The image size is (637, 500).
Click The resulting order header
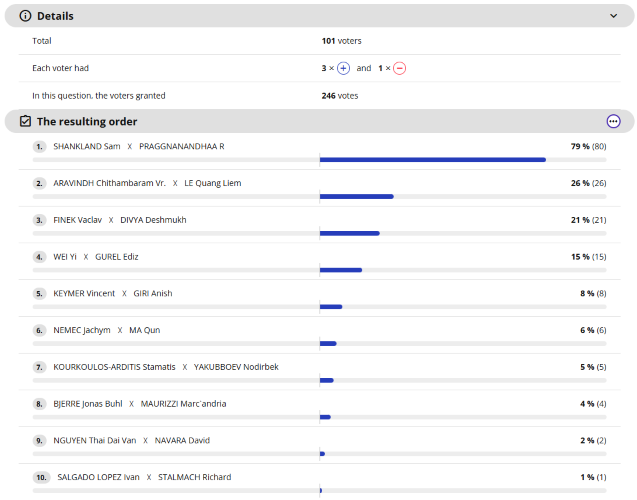click(87, 121)
